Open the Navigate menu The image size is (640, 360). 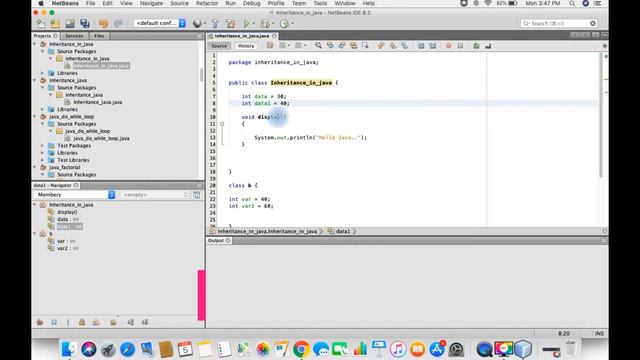coord(151,3)
